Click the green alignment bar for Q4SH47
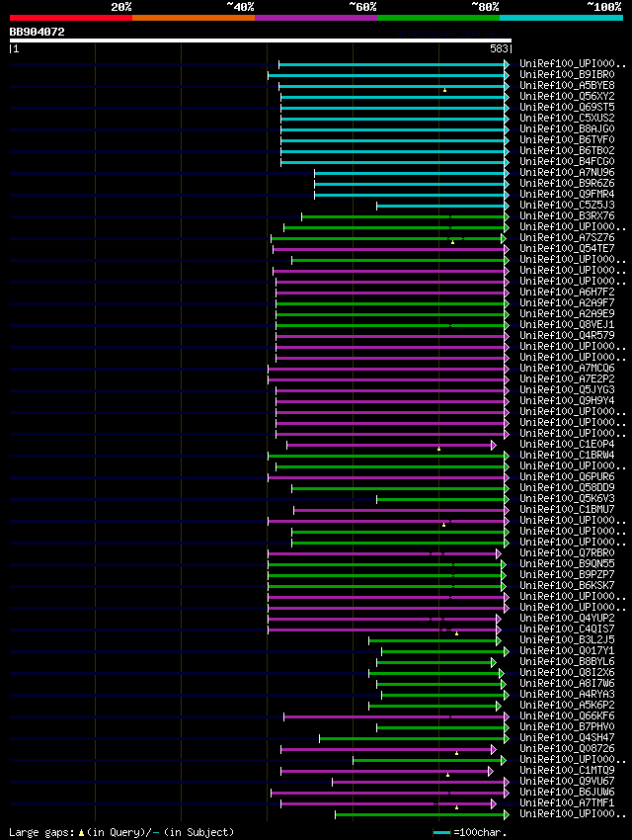This screenshot has height=840, width=632. (x=413, y=739)
